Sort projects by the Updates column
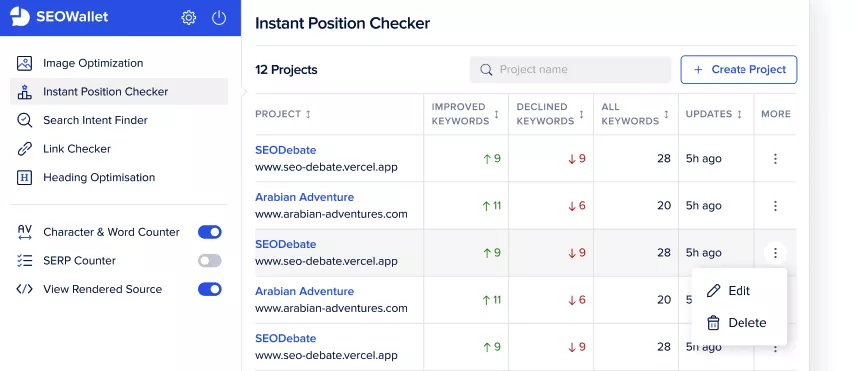 [714, 114]
